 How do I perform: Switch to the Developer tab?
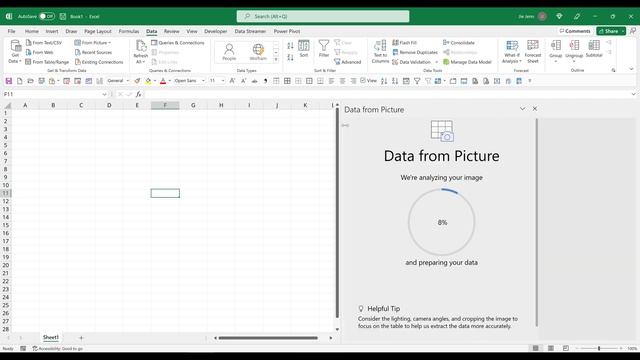[x=216, y=31]
